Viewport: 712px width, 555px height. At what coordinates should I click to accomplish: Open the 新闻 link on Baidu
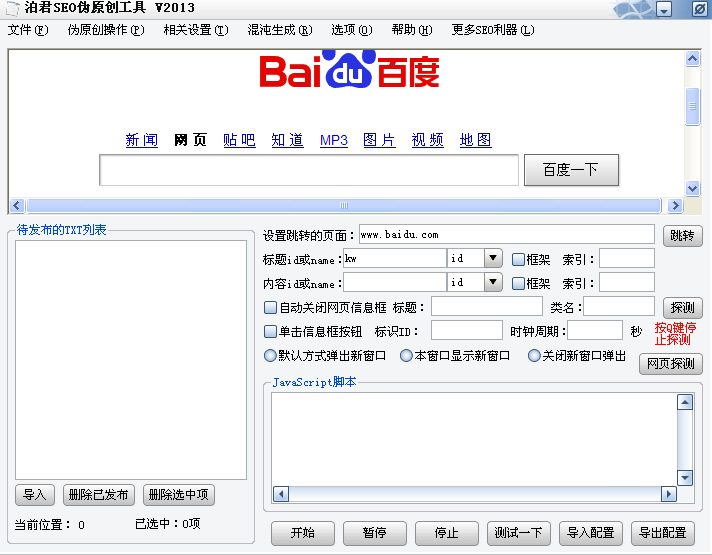(142, 140)
